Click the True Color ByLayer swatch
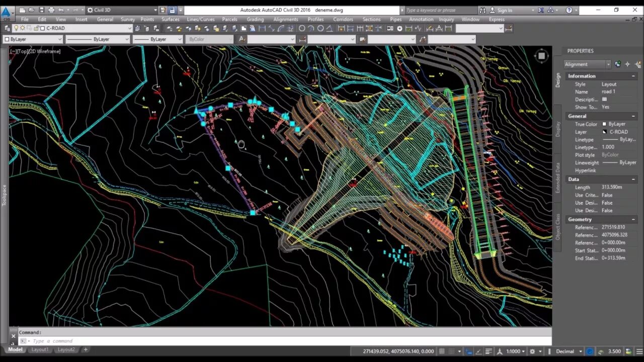 point(604,124)
